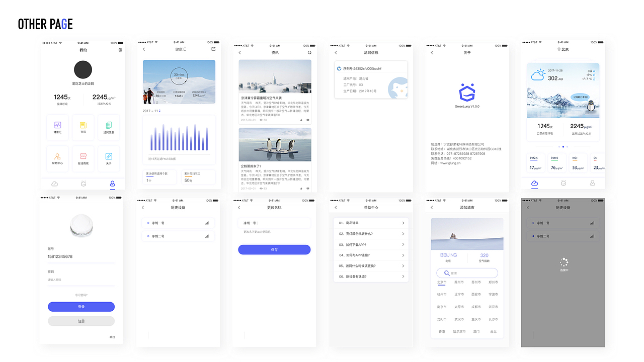Tap signal icon of 净朗一号 in white 历史设备
The image size is (644, 362).
207,223
